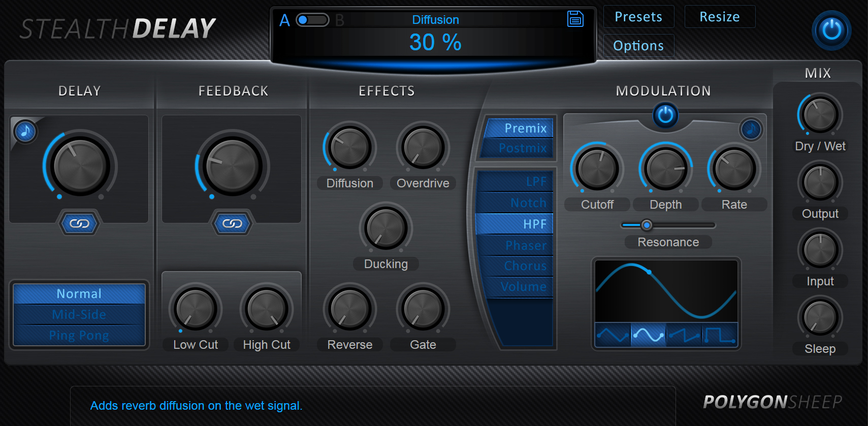868x426 pixels.
Task: Select Ping Pong delay mode
Action: [x=79, y=336]
